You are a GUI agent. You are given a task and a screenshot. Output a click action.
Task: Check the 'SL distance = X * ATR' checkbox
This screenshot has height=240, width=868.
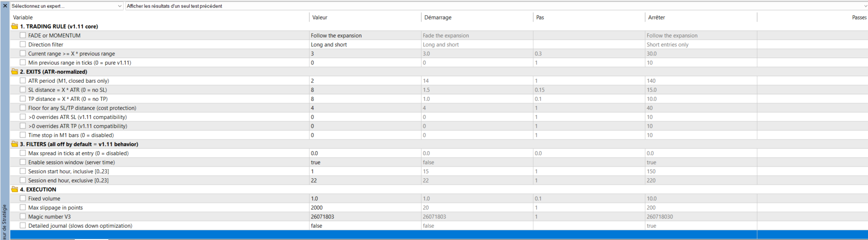(x=23, y=90)
